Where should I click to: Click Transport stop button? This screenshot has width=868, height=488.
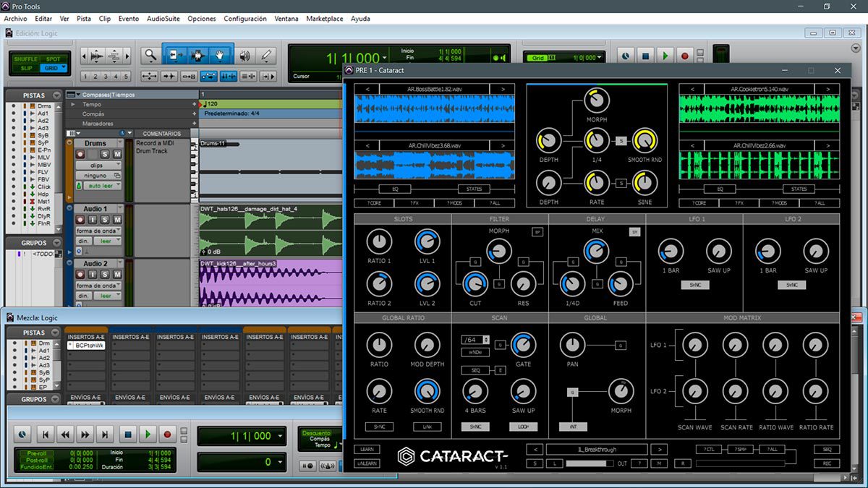point(128,435)
